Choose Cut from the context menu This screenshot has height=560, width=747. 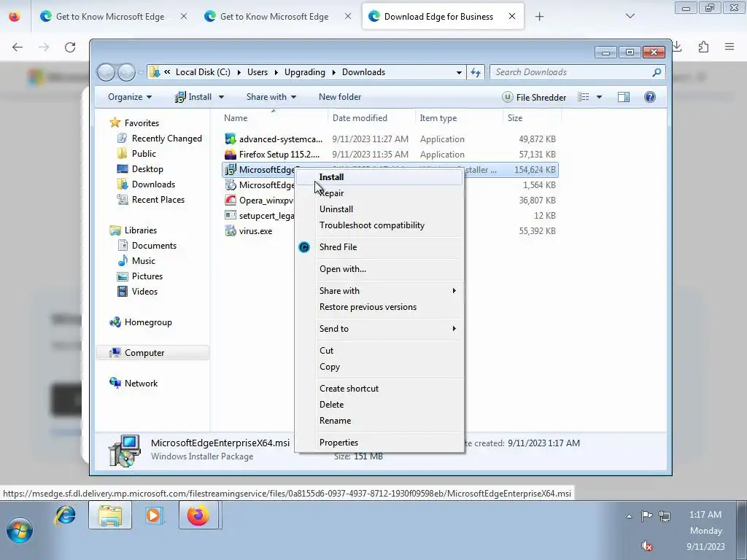click(326, 351)
